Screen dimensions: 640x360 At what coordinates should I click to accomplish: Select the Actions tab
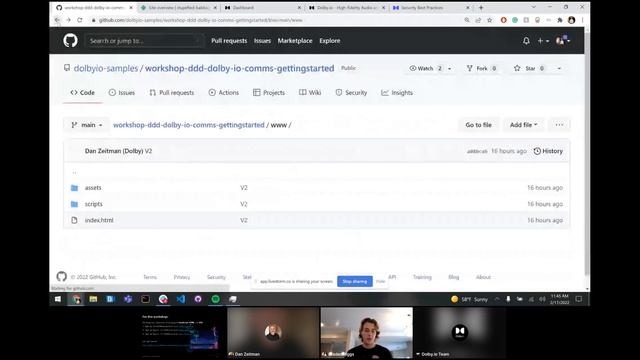[224, 93]
